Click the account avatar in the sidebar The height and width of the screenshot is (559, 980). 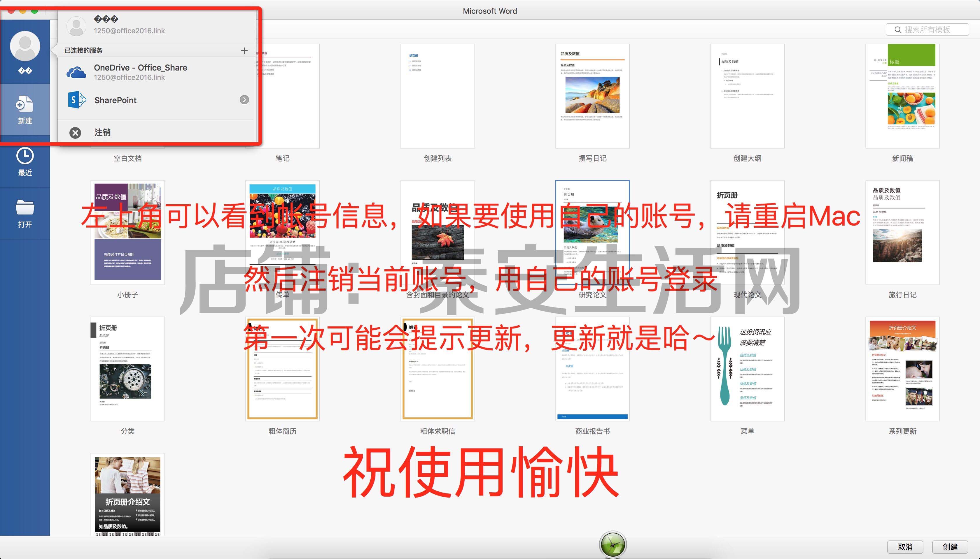[x=25, y=46]
